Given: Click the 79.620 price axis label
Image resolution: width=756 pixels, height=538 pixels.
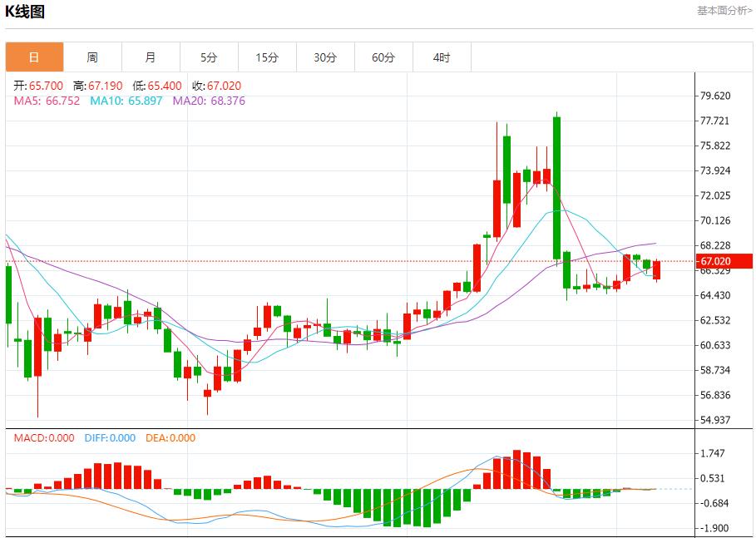Looking at the screenshot, I should pos(715,96).
